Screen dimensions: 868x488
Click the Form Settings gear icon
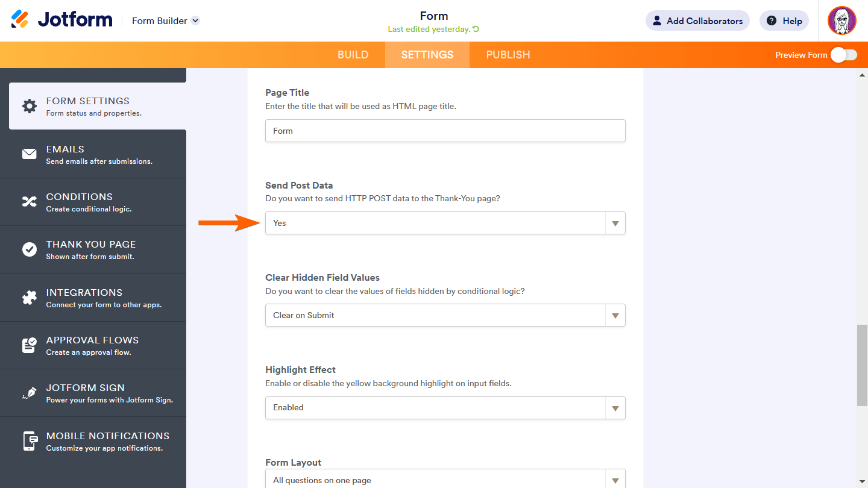point(29,106)
